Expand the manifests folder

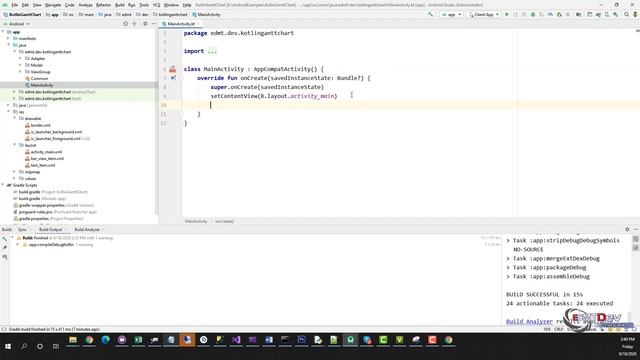(x=9, y=38)
